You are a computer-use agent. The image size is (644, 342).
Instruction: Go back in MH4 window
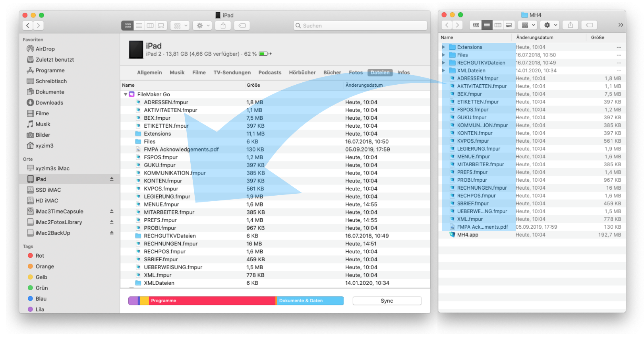pos(447,25)
